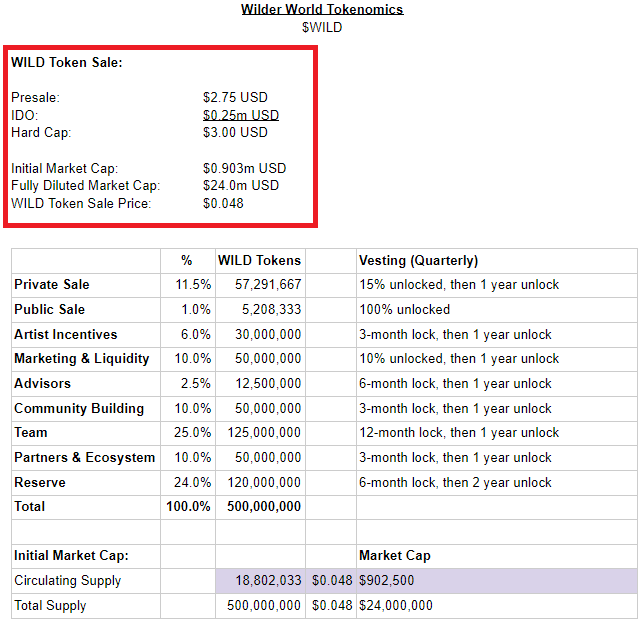The image size is (642, 622).
Task: Select the Fully Diluted Market Cap label
Action: point(86,185)
